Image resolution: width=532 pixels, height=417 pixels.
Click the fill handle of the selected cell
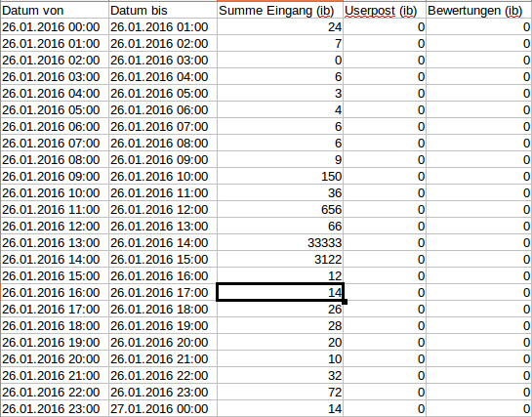point(345,302)
